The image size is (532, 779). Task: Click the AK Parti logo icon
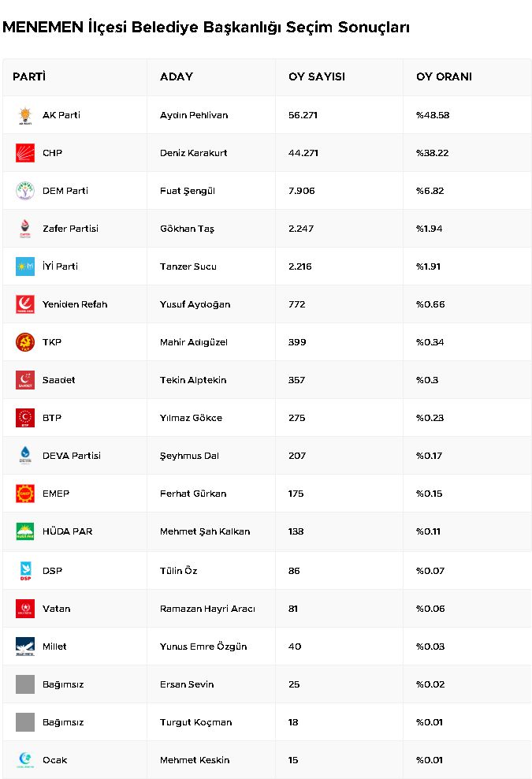pyautogui.click(x=25, y=115)
